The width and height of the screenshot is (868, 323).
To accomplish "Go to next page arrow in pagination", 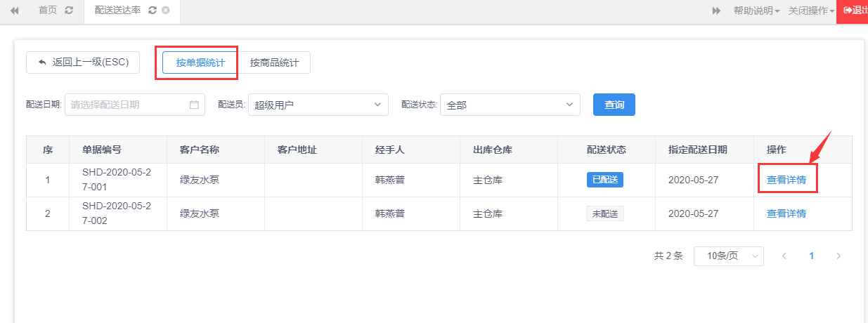I will pos(838,256).
